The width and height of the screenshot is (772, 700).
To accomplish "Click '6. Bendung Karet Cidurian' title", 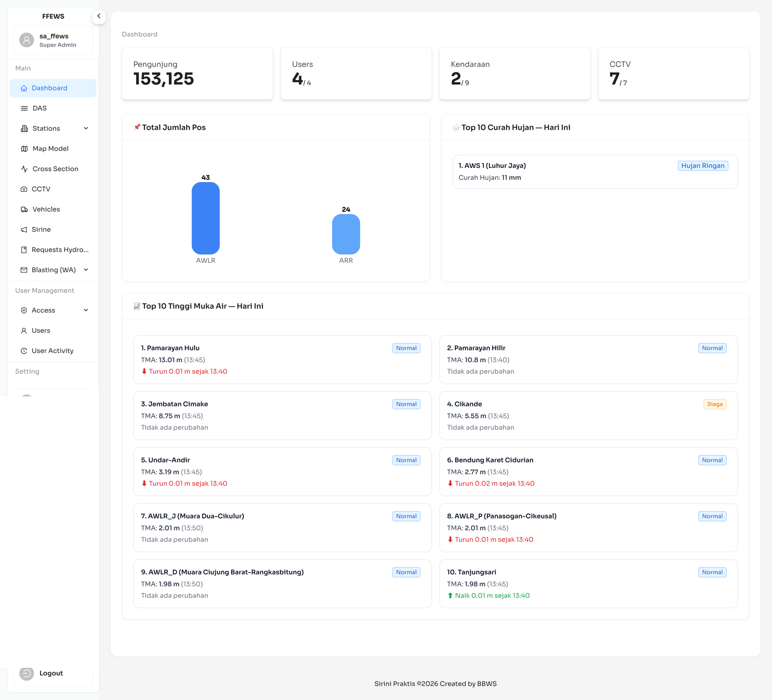I will 490,460.
